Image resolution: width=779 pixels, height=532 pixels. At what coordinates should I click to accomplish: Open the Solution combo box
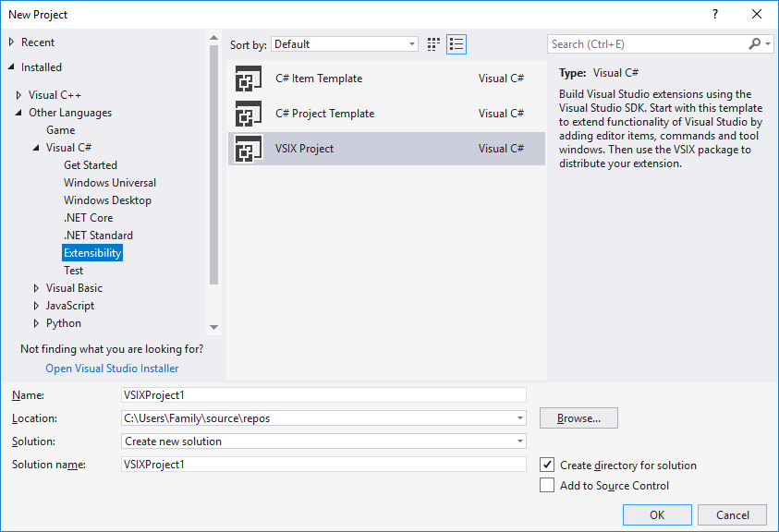coord(323,441)
